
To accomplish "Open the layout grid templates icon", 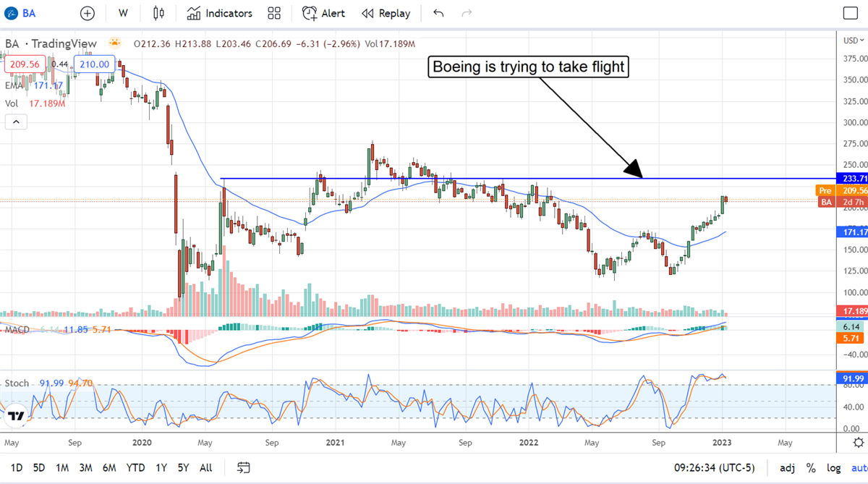I will (x=274, y=13).
